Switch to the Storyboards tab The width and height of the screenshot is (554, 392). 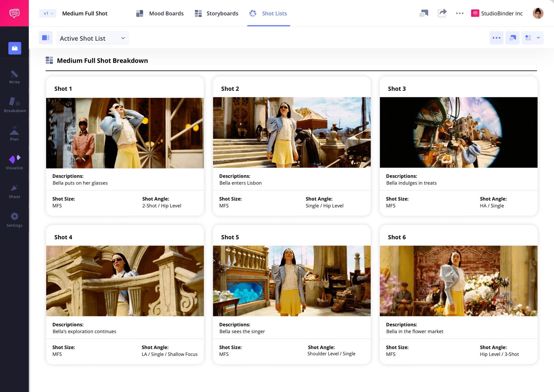[x=216, y=13]
